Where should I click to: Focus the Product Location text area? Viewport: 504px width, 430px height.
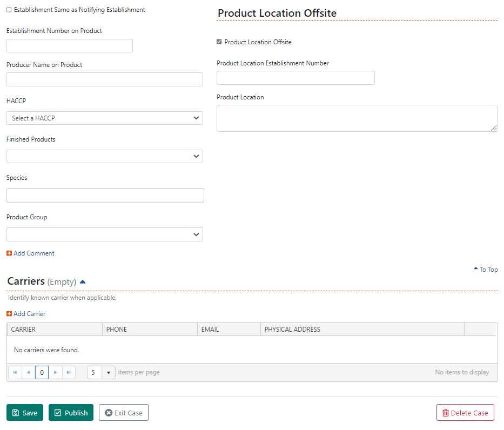[357, 118]
